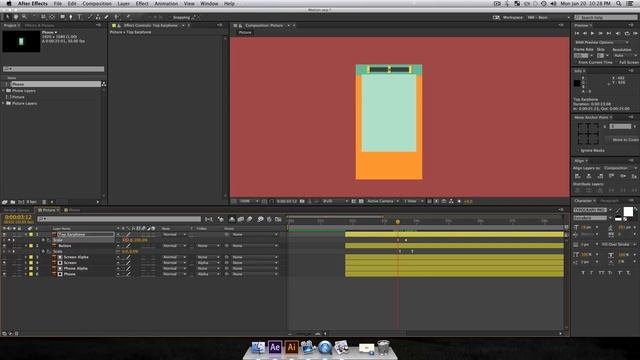This screenshot has height=360, width=640.
Task: Click the Play button in Preview panel
Action: coord(592,33)
